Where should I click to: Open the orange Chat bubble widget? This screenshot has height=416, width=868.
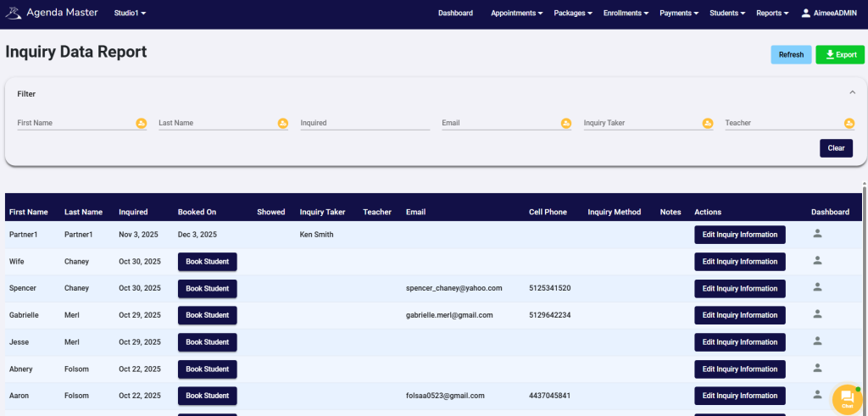click(846, 398)
